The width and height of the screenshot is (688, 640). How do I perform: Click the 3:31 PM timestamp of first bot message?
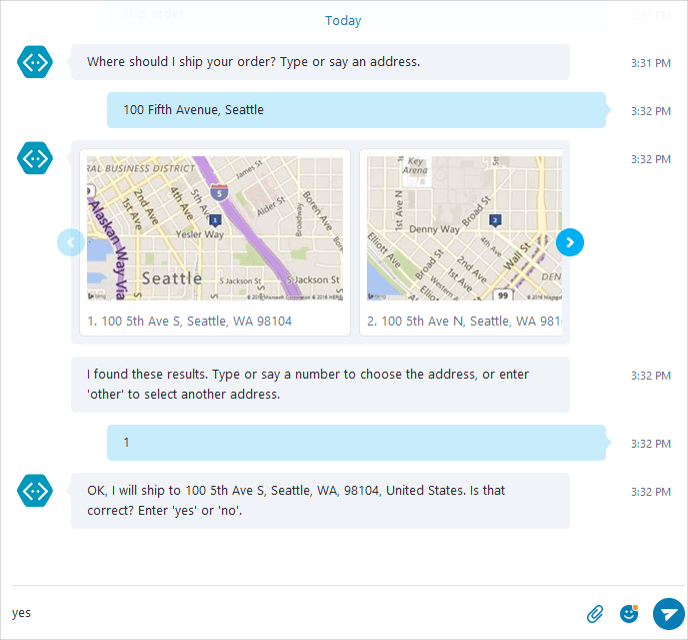(651, 63)
